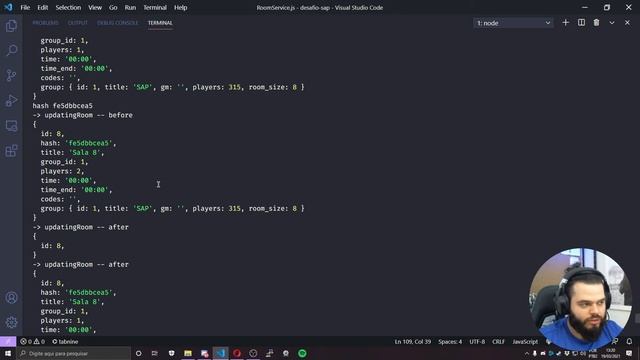Open notifications bell in status bar
640x360 pixels.
click(x=629, y=342)
